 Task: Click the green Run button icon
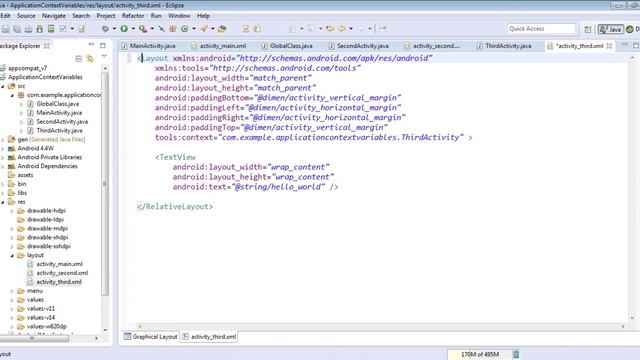coord(124,29)
